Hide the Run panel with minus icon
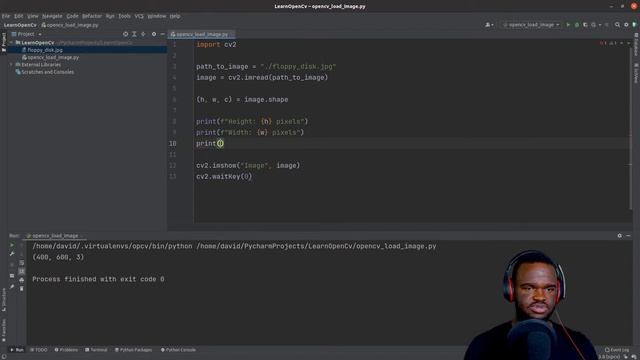 [x=628, y=236]
